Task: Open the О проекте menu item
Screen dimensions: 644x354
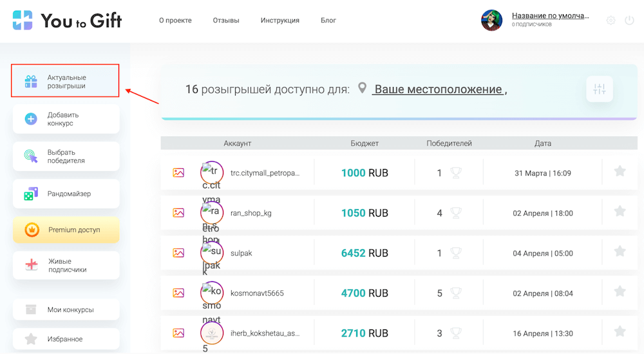Action: tap(175, 21)
